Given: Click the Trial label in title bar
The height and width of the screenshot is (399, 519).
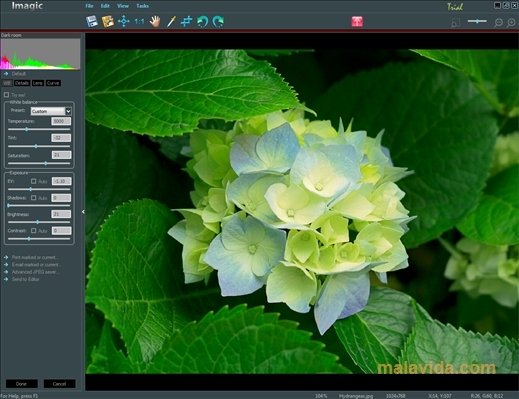Looking at the screenshot, I should (455, 7).
